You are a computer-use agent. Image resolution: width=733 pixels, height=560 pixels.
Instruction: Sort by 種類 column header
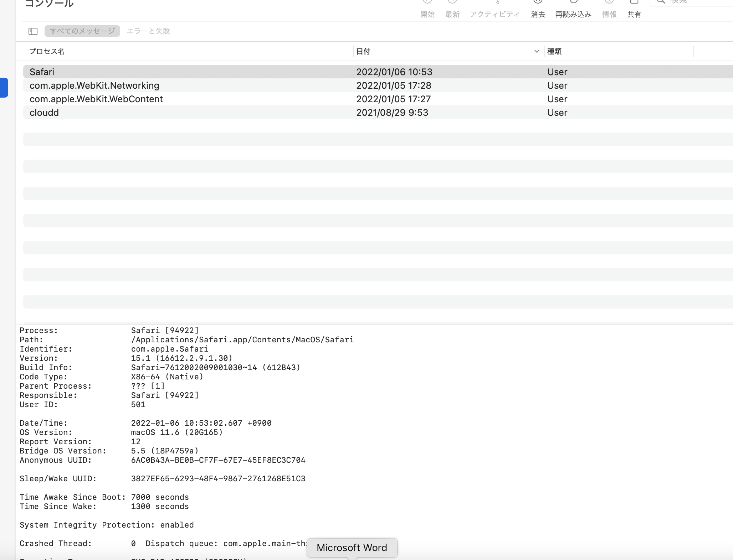pos(554,51)
